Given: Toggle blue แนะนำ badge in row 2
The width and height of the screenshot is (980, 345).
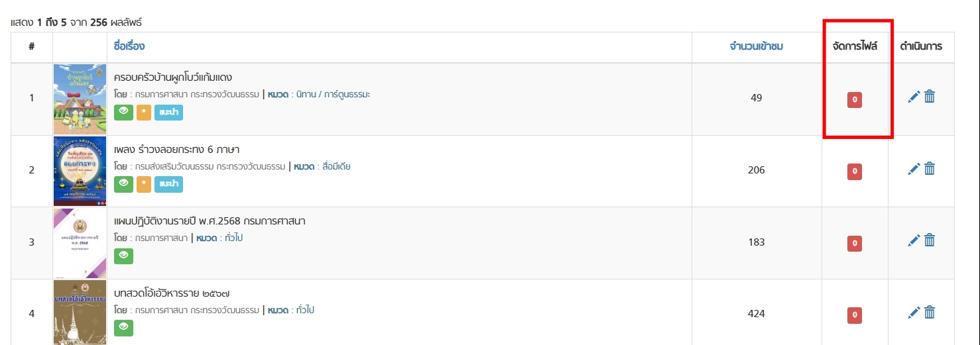Looking at the screenshot, I should 168,184.
